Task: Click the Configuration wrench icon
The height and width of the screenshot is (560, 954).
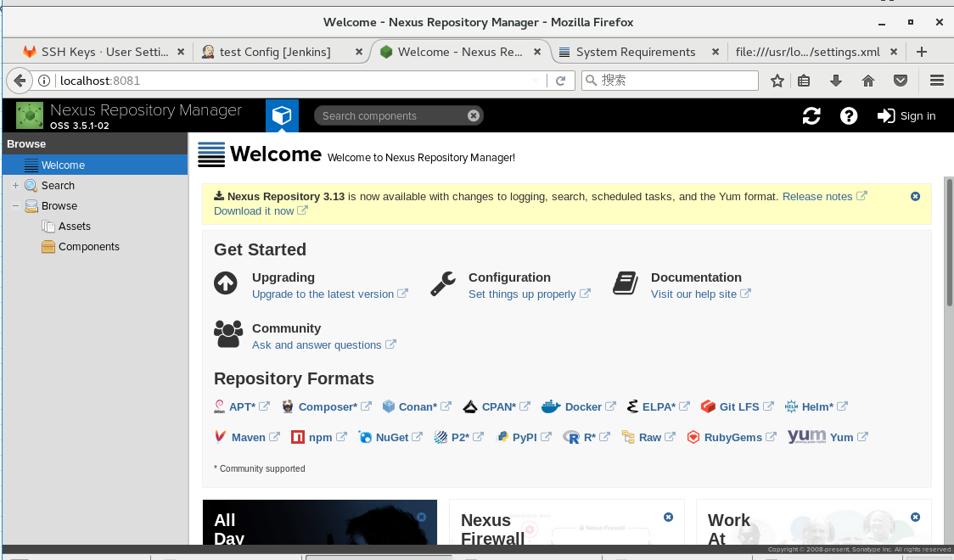Action: click(x=443, y=283)
